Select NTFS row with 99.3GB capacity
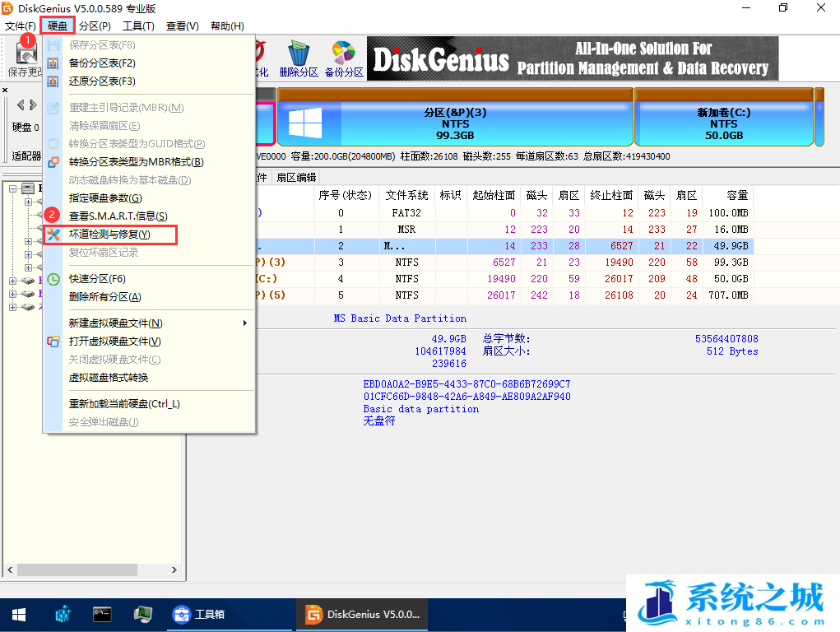Screen dimensions: 840x632 [503, 263]
